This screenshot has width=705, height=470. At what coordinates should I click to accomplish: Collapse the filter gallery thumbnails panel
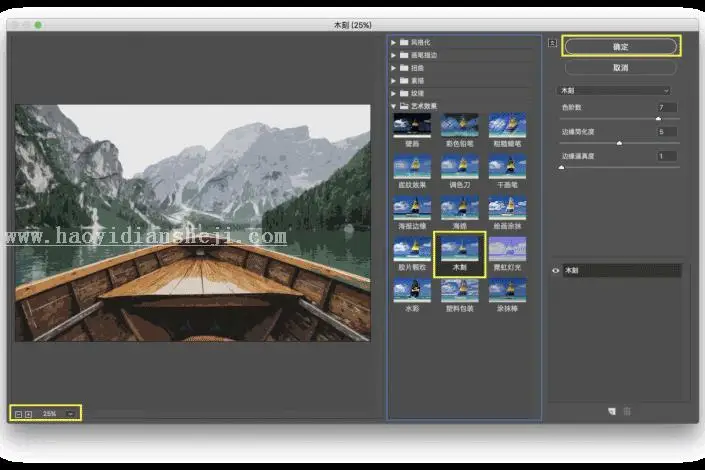(553, 43)
